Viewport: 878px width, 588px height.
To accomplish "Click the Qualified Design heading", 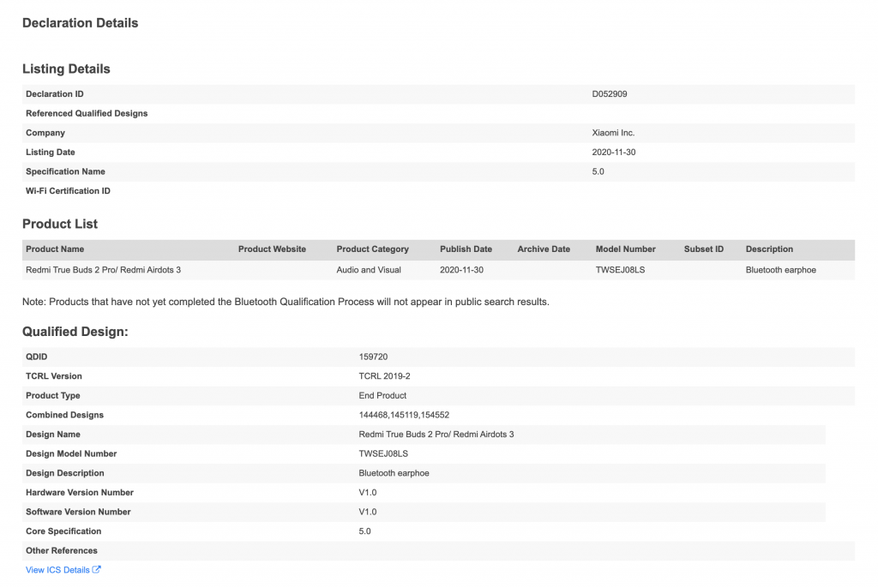I will point(75,332).
